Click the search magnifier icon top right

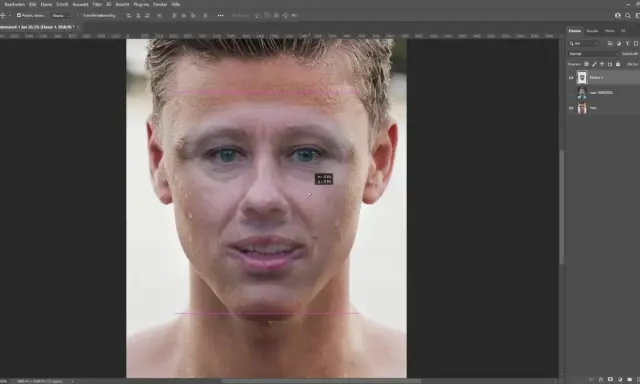click(628, 16)
